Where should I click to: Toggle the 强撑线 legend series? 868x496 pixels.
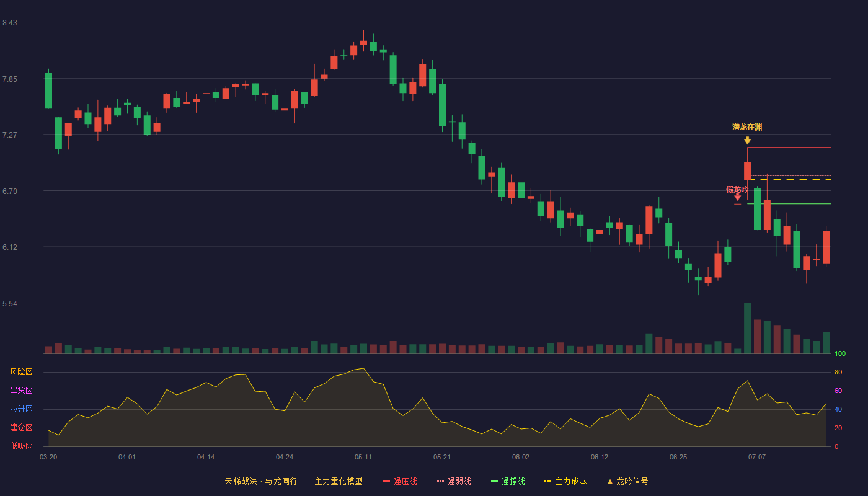(508, 481)
